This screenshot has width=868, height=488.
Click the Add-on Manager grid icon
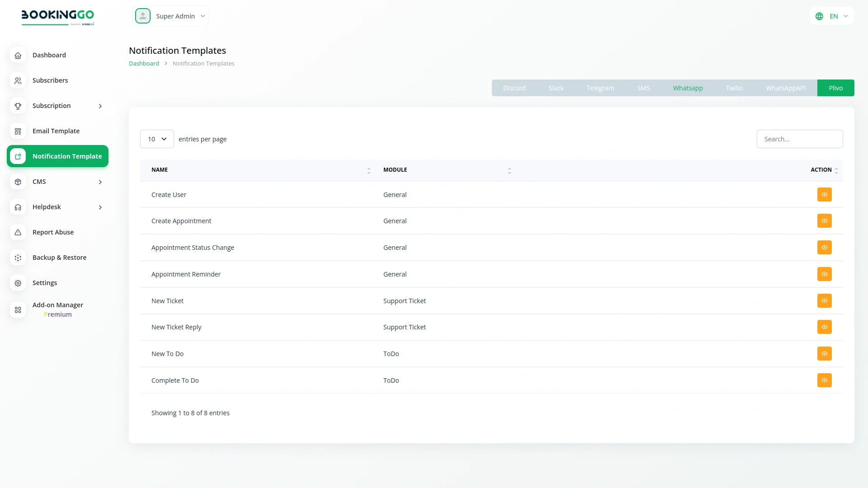[x=18, y=310]
